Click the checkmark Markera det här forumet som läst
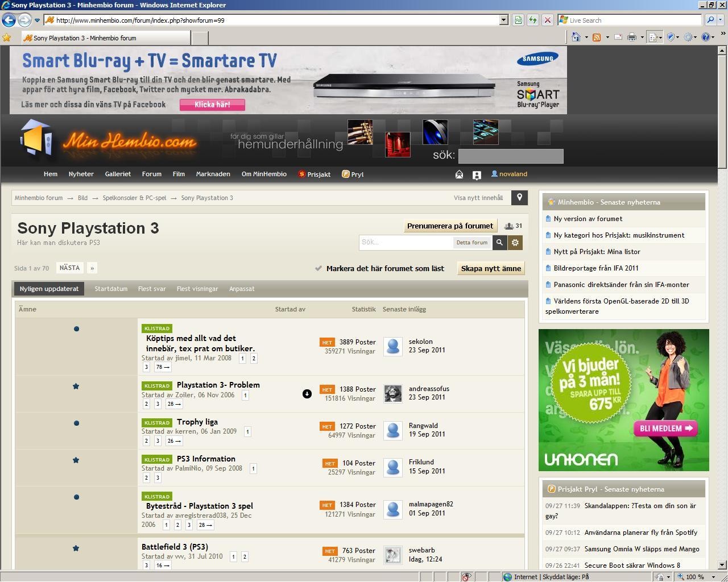728x582 pixels. (318, 268)
